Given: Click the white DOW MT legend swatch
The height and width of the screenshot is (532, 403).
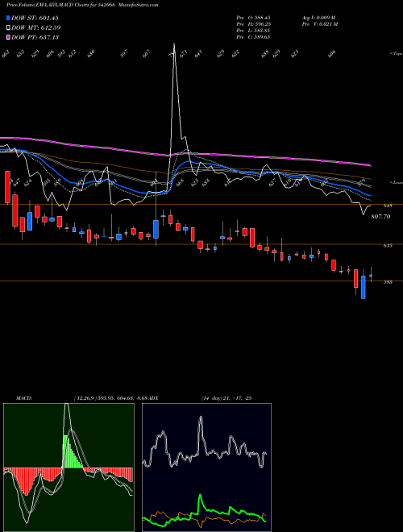Looking at the screenshot, I should (8, 27).
